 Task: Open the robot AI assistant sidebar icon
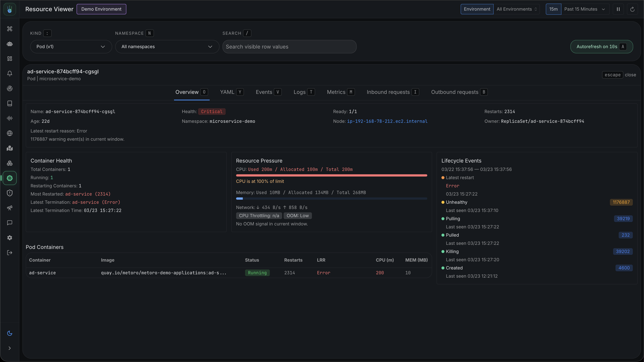pos(10,44)
